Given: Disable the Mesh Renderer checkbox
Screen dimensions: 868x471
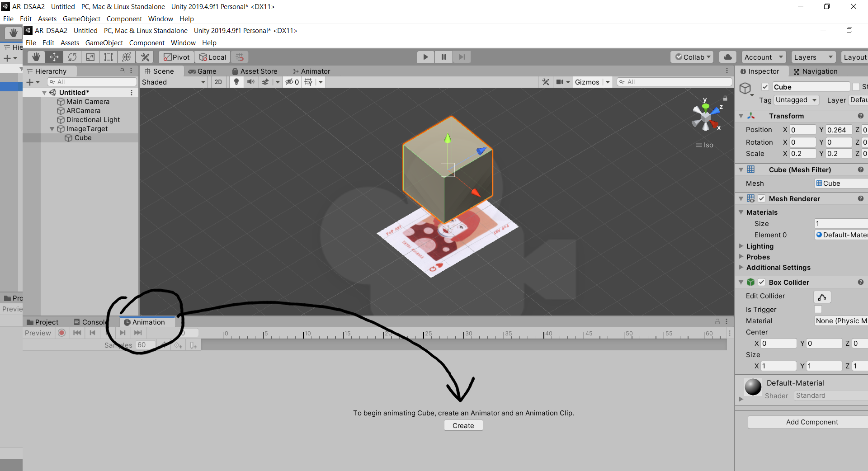Looking at the screenshot, I should 762,198.
